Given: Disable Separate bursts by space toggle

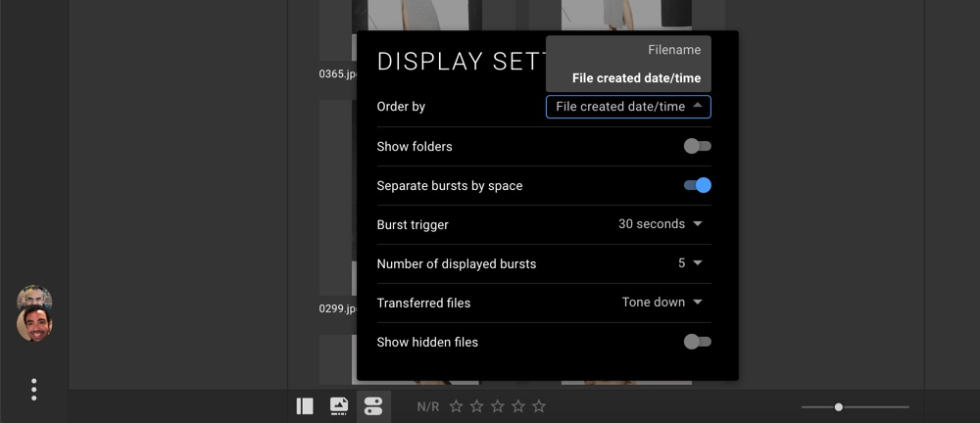Looking at the screenshot, I should [697, 185].
